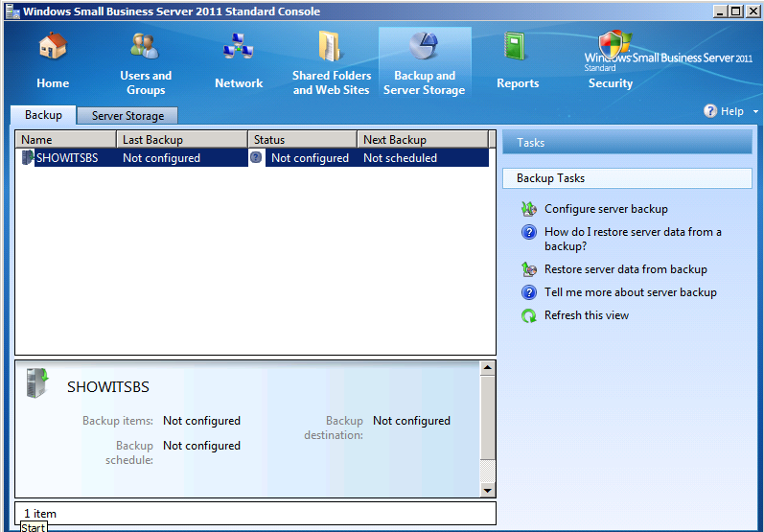Sort by the Next Backup column header
The image size is (764, 532).
[x=423, y=139]
